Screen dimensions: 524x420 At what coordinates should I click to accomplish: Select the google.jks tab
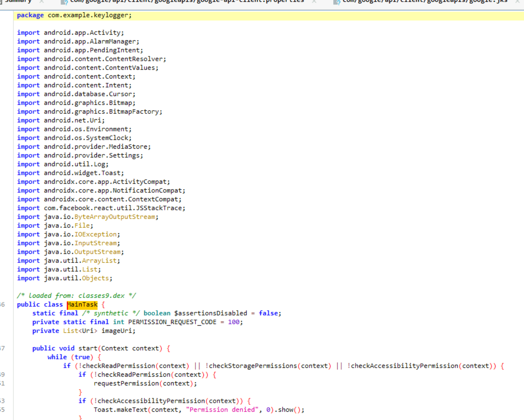pyautogui.click(x=424, y=2)
